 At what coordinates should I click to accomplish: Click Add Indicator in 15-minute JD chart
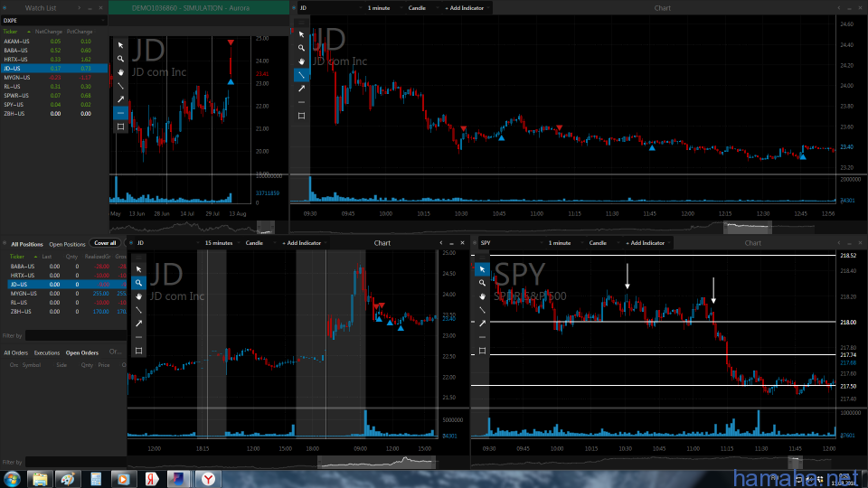(x=302, y=243)
